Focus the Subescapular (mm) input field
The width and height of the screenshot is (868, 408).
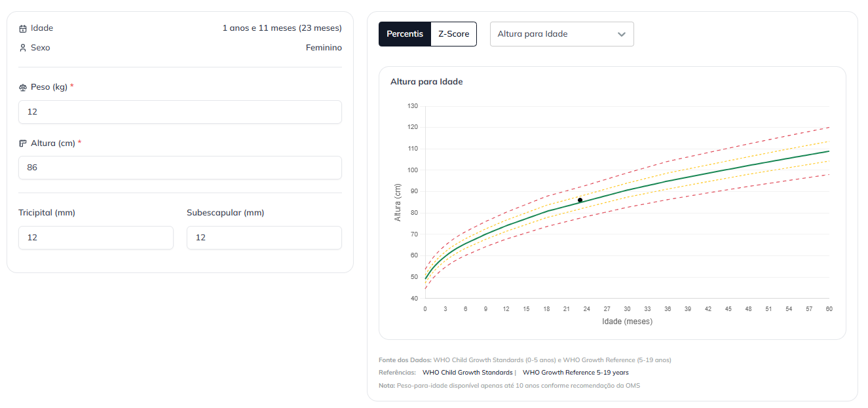point(264,238)
